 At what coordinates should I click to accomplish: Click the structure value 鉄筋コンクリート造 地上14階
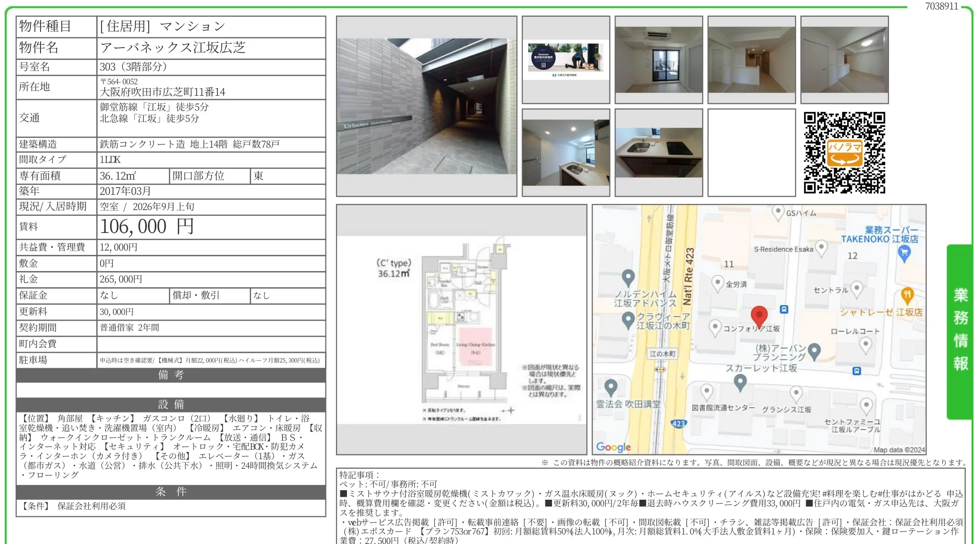[x=164, y=144]
